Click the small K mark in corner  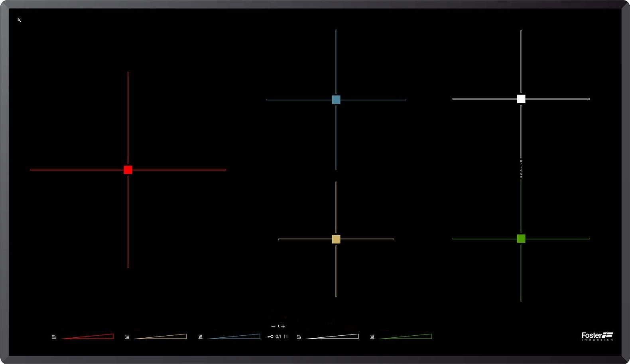tap(19, 20)
